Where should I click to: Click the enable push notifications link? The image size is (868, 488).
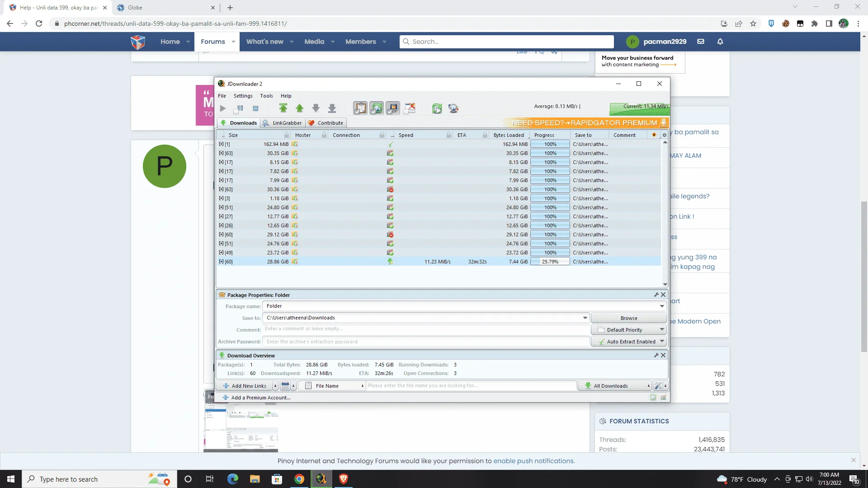534,461
